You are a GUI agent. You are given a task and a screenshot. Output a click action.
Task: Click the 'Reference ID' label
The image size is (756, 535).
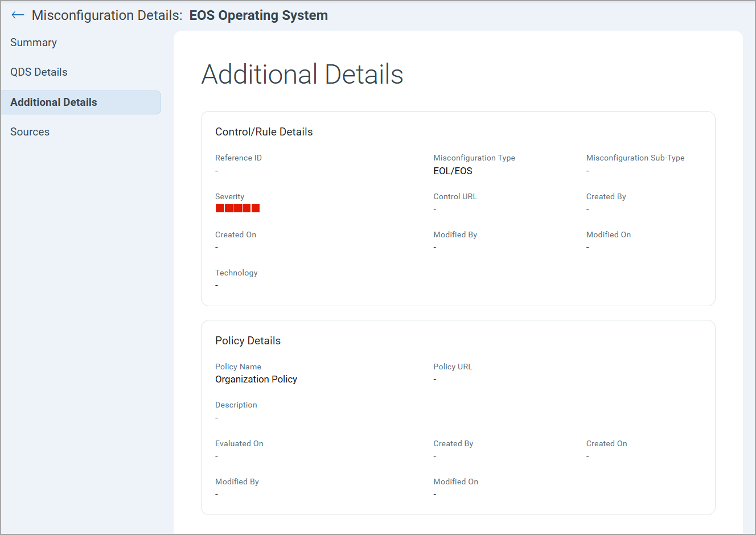click(x=239, y=158)
